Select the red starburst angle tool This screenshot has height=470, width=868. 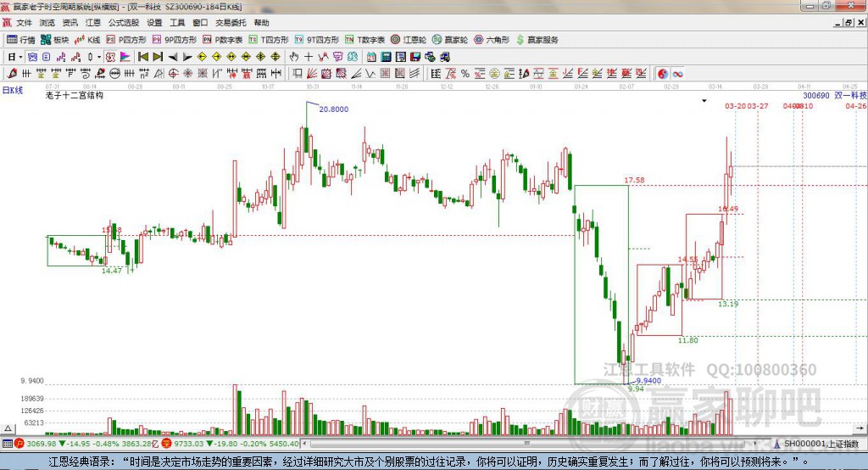[x=187, y=74]
